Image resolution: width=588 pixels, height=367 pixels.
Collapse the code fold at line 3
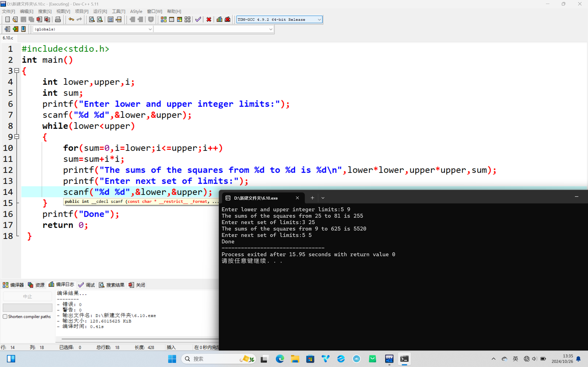(17, 71)
